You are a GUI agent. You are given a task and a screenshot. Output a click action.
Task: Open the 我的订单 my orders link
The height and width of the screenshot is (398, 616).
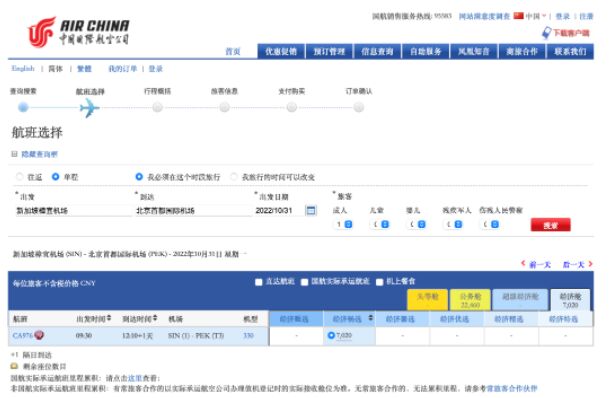pos(123,69)
